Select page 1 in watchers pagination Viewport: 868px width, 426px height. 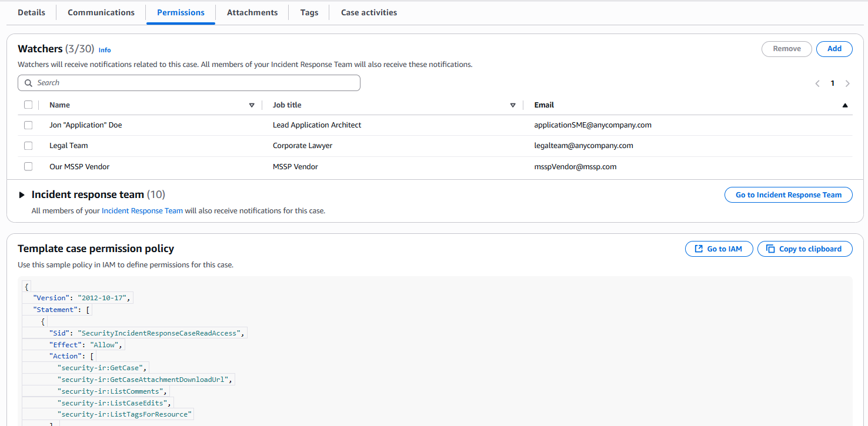pyautogui.click(x=832, y=83)
